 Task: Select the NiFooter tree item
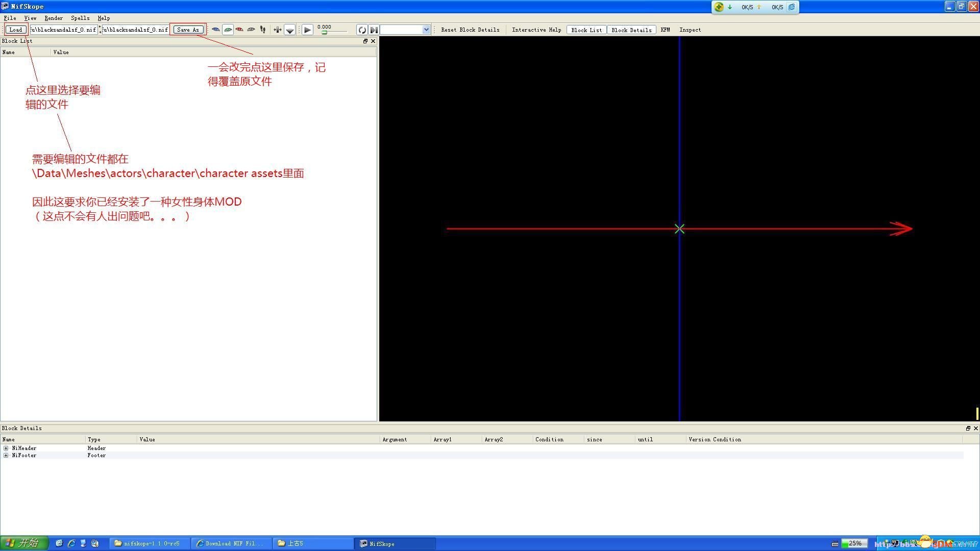pyautogui.click(x=24, y=455)
